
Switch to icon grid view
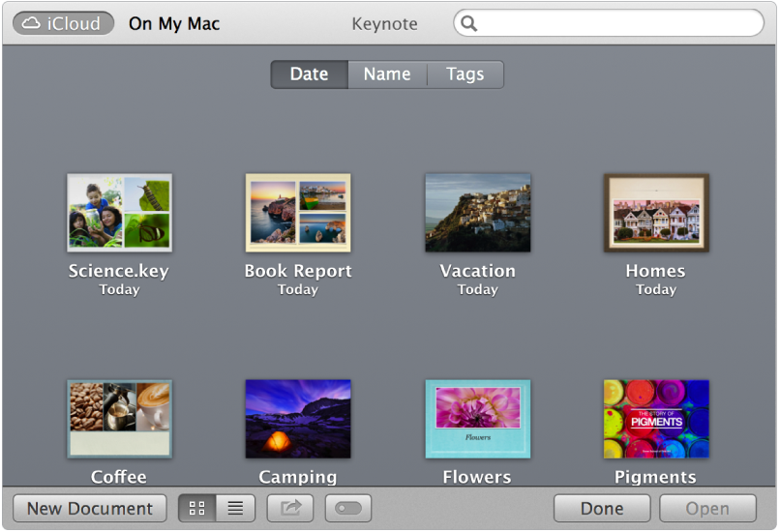197,508
